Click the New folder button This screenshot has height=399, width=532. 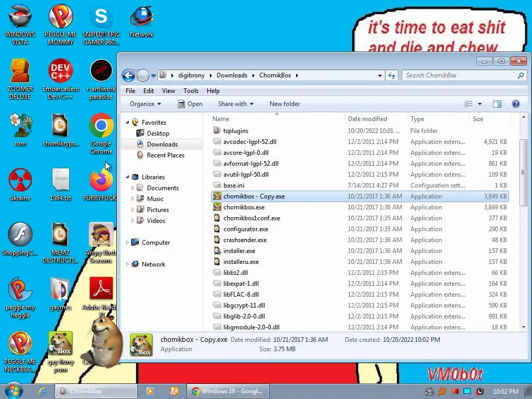coord(285,104)
